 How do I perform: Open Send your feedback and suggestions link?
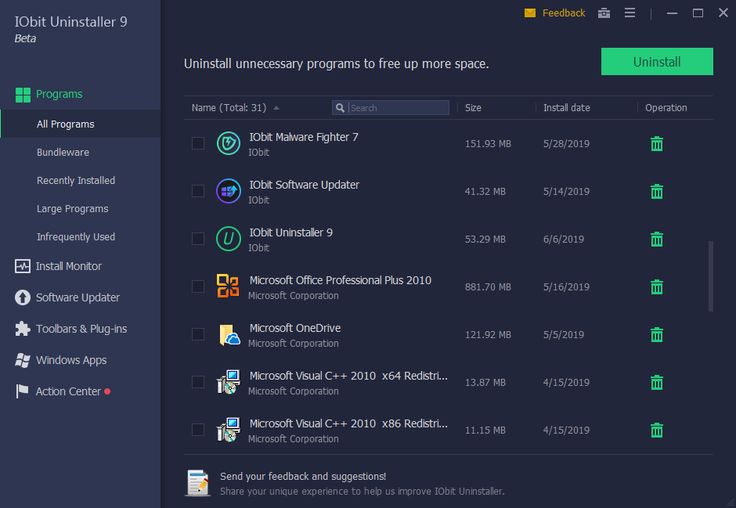303,476
